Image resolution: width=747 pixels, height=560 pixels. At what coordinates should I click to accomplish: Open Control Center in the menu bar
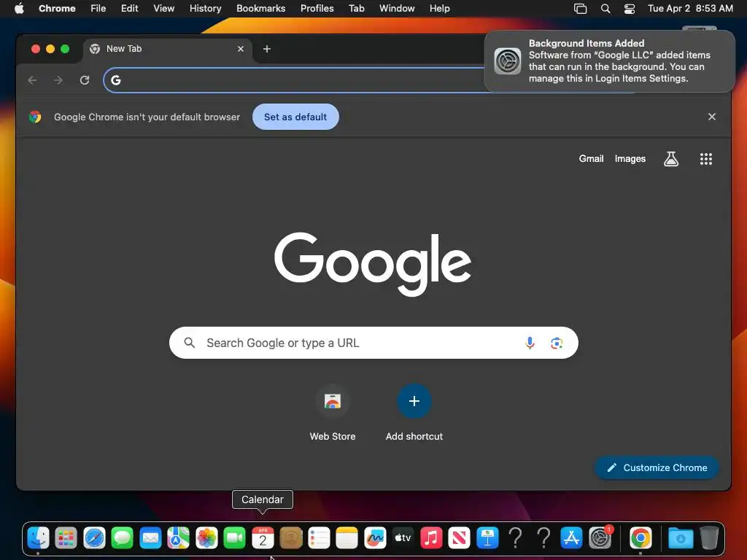(630, 9)
